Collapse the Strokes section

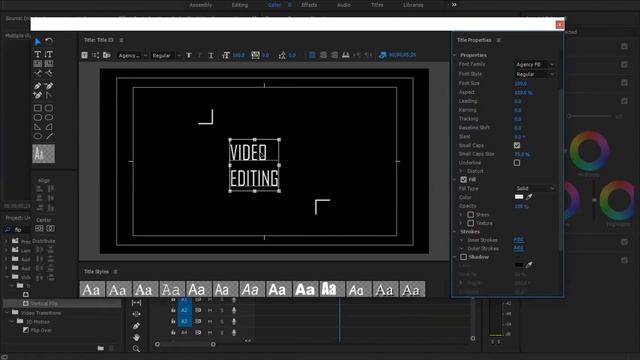[455, 231]
